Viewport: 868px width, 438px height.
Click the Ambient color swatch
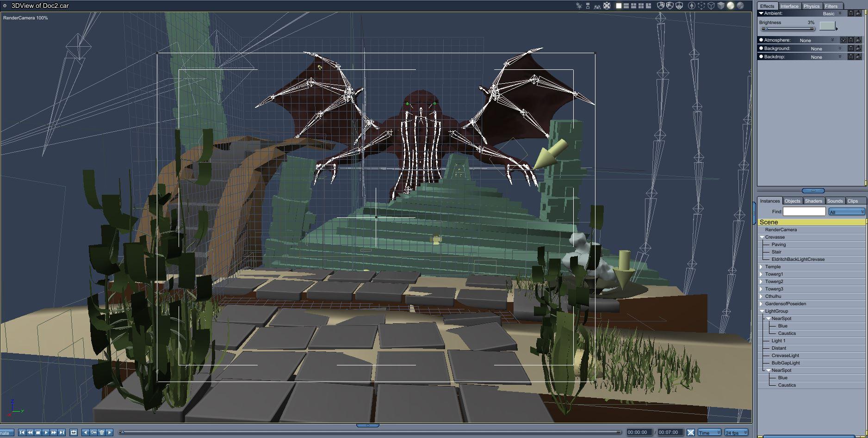(x=827, y=26)
